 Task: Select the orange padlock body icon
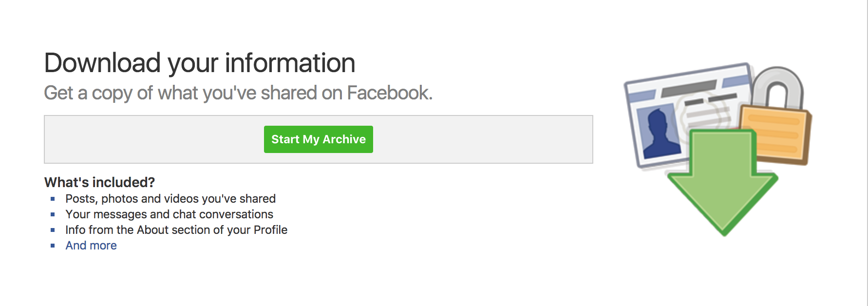(774, 134)
